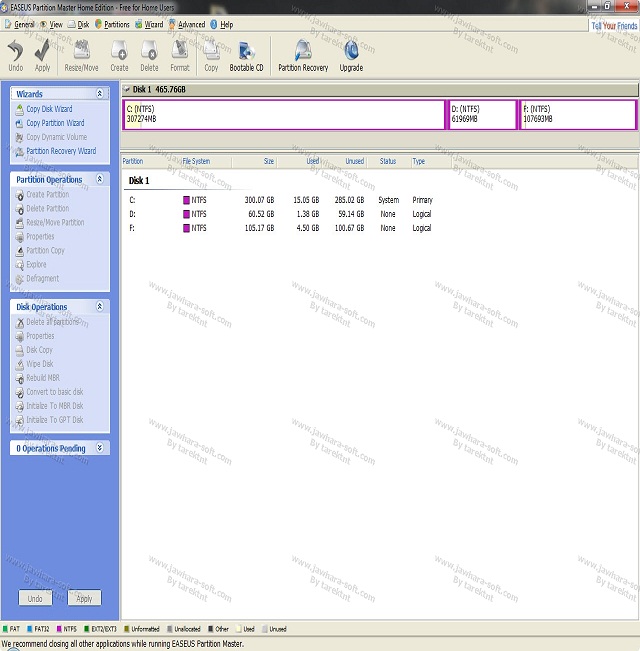
Task: Select the C: row in partition list
Action: click(281, 200)
